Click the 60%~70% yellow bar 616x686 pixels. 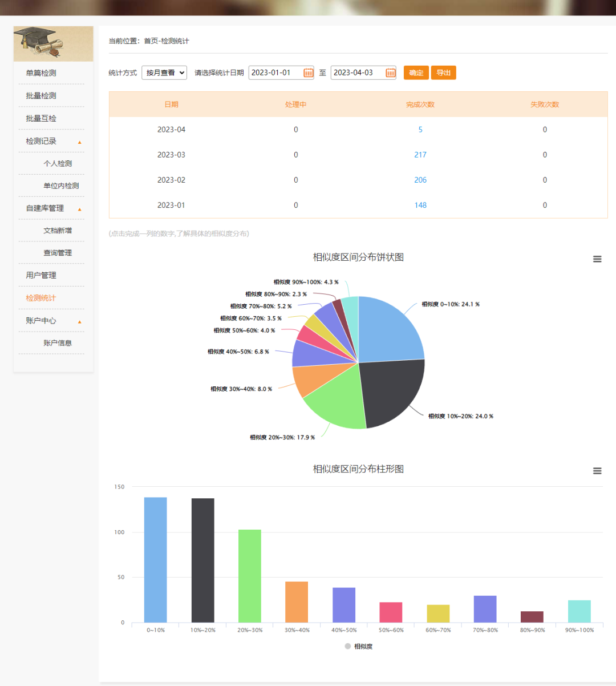438,614
